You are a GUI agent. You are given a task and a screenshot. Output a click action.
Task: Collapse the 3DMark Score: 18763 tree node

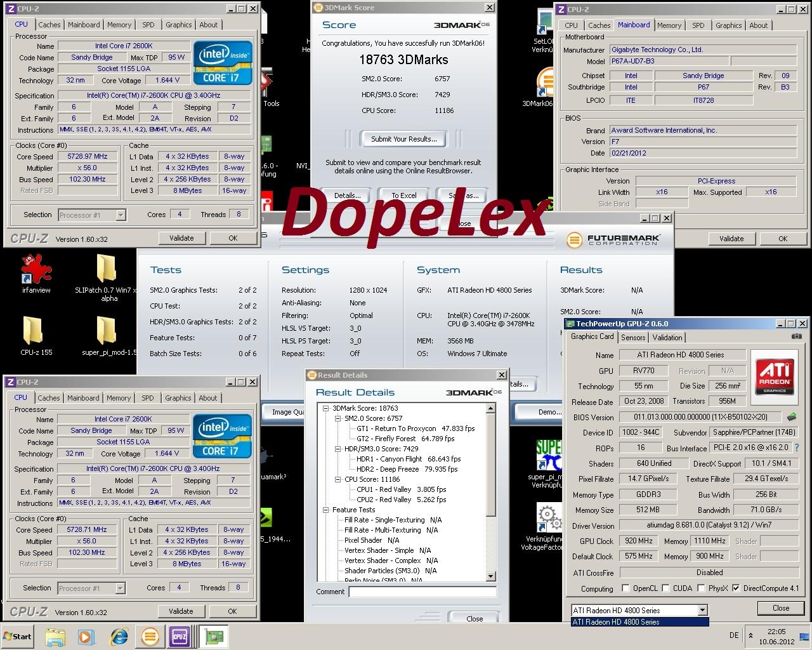(326, 408)
